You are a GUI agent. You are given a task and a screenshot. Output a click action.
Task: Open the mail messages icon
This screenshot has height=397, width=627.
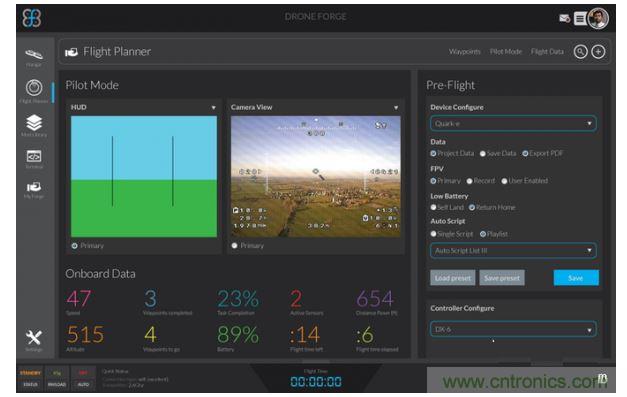click(x=564, y=18)
